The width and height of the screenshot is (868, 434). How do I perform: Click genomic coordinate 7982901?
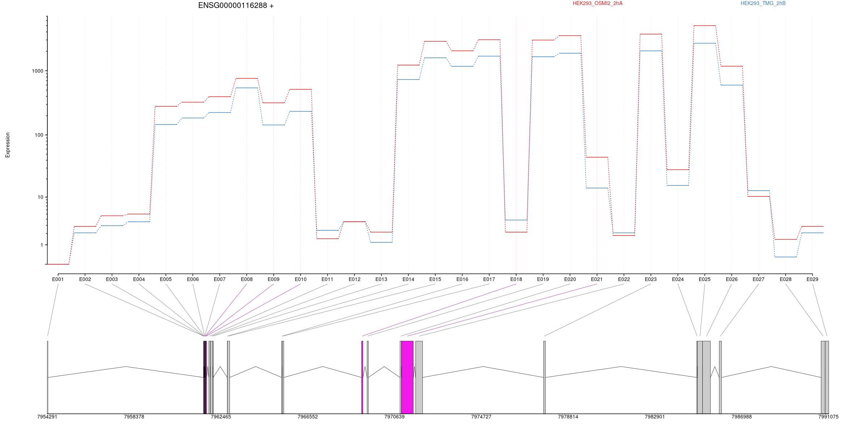(x=655, y=417)
